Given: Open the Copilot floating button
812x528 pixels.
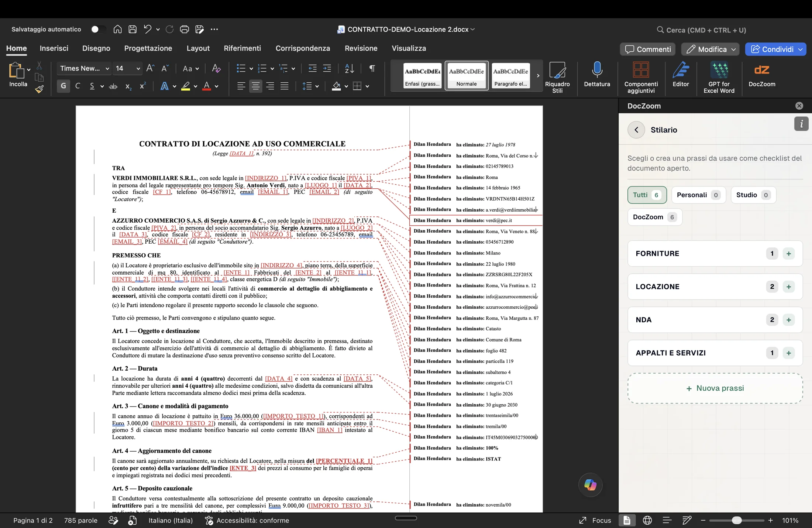Looking at the screenshot, I should click(x=590, y=485).
